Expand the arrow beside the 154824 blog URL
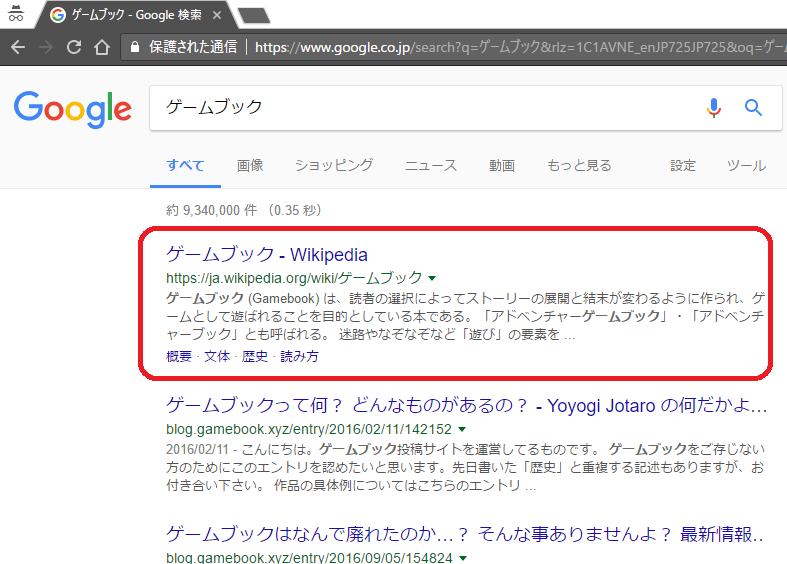This screenshot has height=564, width=787. pos(463,558)
